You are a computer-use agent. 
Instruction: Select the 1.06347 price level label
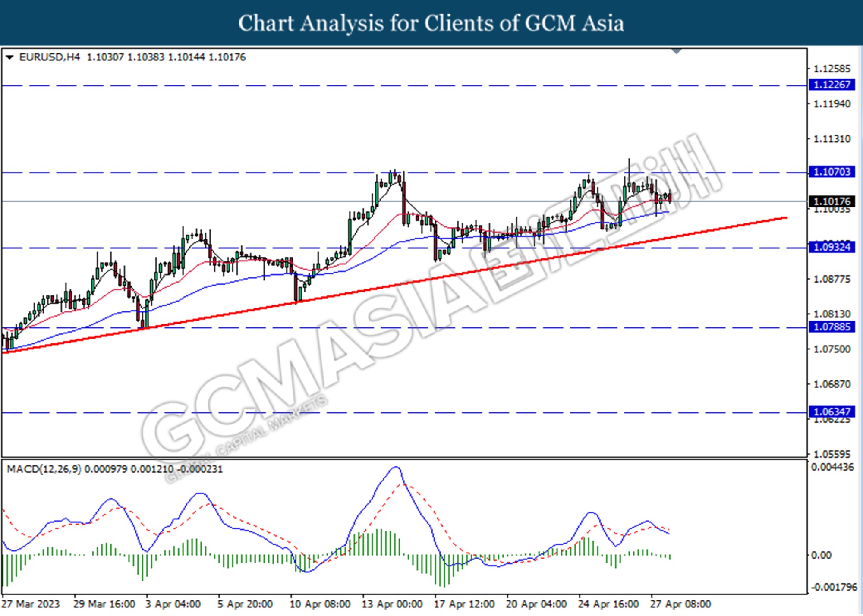832,412
